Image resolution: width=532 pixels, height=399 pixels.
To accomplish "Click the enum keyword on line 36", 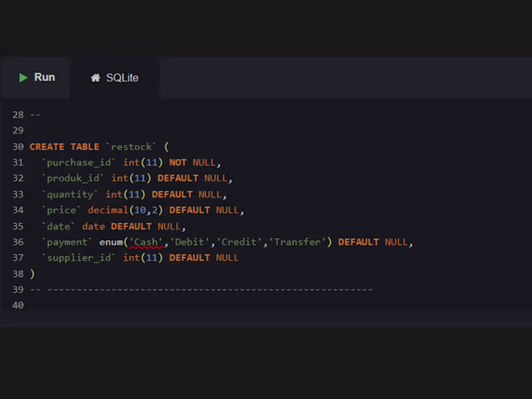I will 111,242.
